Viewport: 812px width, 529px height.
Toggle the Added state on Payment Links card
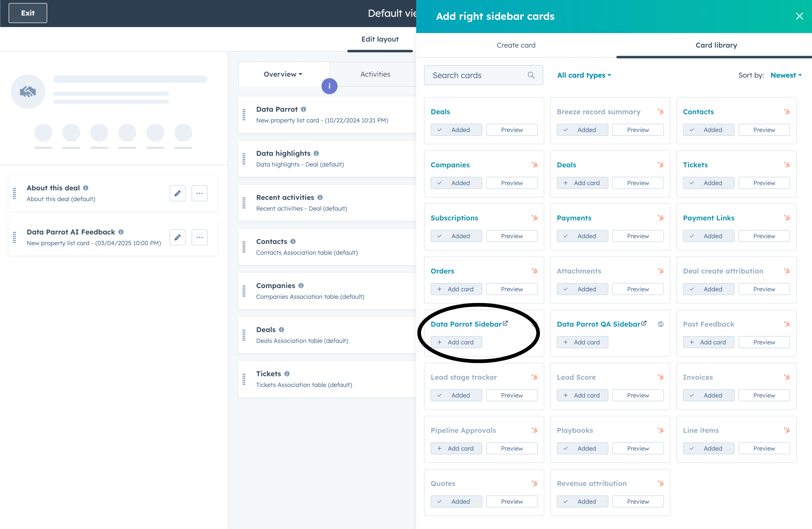click(708, 236)
